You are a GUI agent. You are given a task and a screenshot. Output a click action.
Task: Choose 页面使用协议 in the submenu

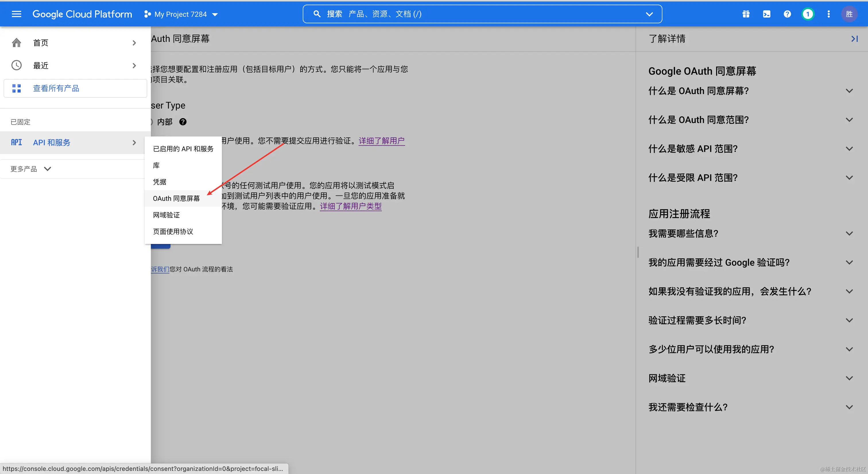(x=183, y=231)
